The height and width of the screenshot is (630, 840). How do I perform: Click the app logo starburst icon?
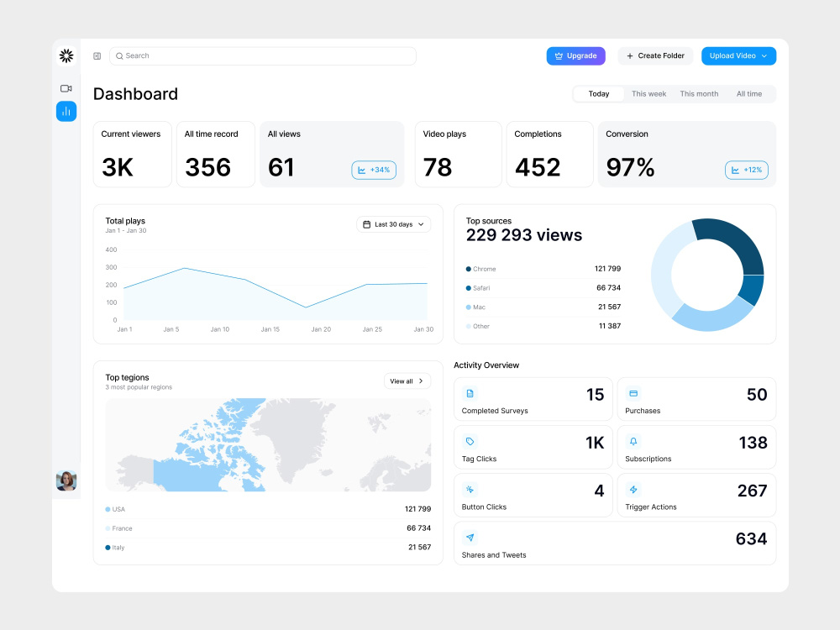(66, 55)
